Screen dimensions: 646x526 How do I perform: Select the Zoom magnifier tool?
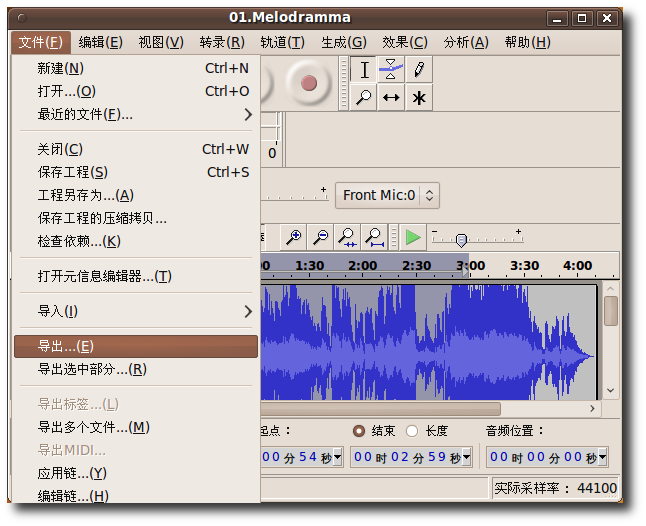coord(363,97)
